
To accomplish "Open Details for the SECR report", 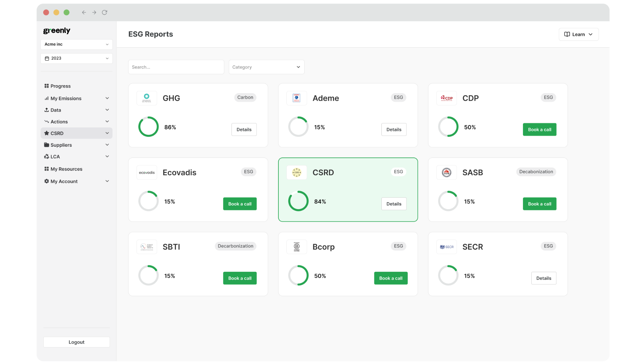I will tap(544, 278).
